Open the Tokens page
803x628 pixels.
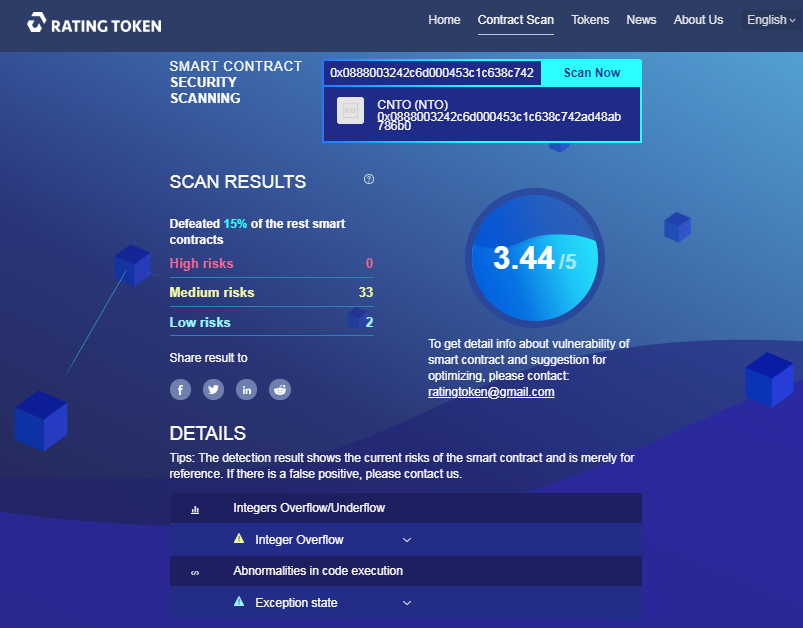590,20
